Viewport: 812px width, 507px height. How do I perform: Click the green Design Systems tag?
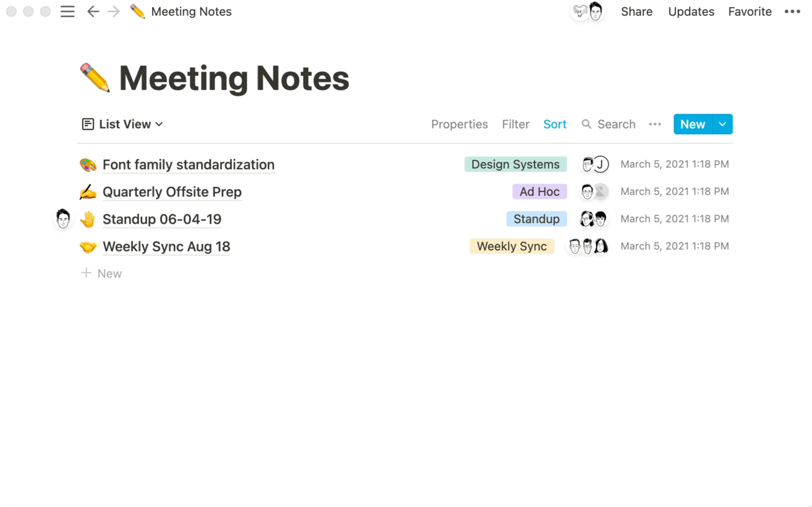click(x=515, y=164)
